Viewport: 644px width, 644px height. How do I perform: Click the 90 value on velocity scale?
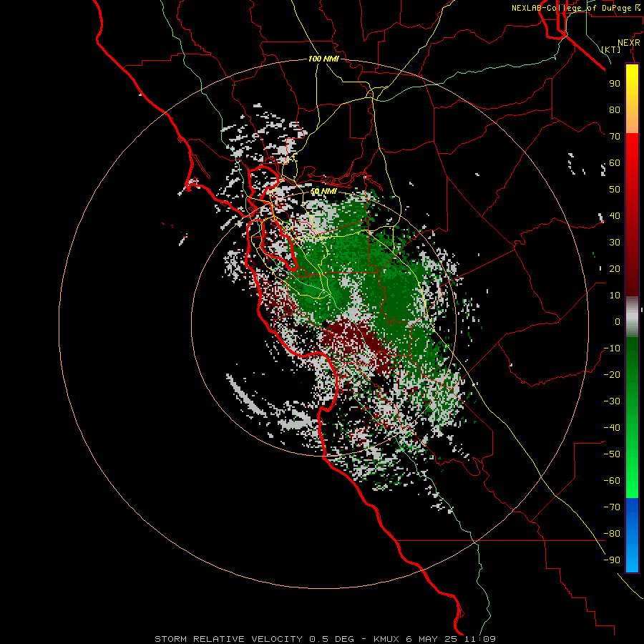(x=615, y=84)
